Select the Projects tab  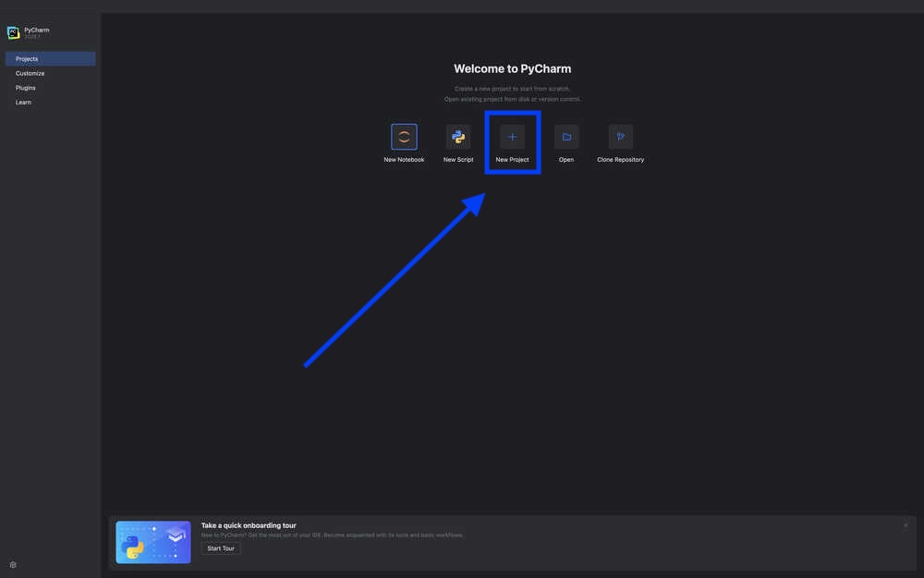[x=51, y=58]
